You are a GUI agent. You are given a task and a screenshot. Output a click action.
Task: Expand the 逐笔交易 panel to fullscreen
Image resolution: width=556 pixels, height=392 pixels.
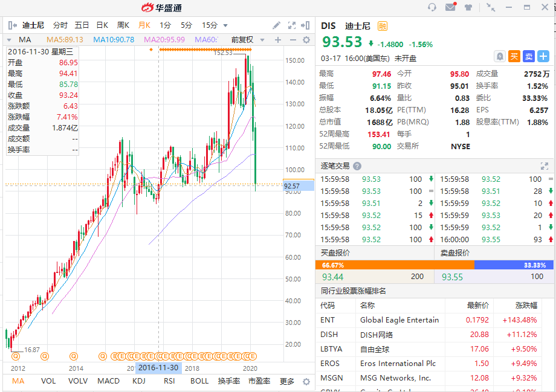coord(545,166)
